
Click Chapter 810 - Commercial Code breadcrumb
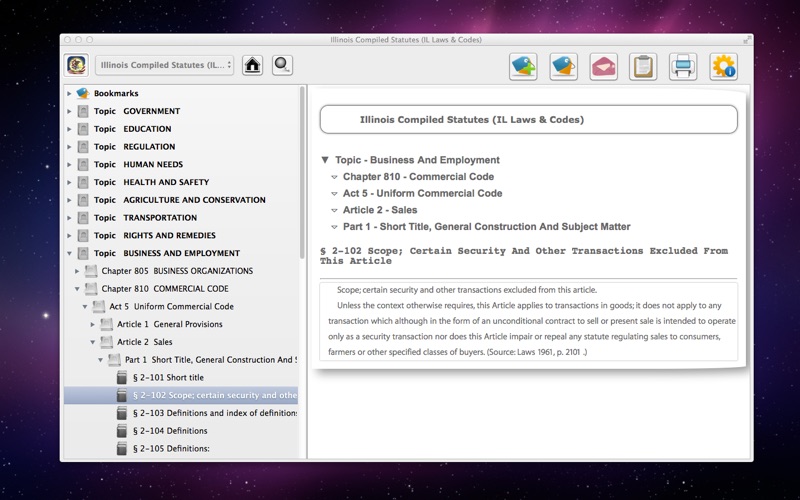click(418, 177)
